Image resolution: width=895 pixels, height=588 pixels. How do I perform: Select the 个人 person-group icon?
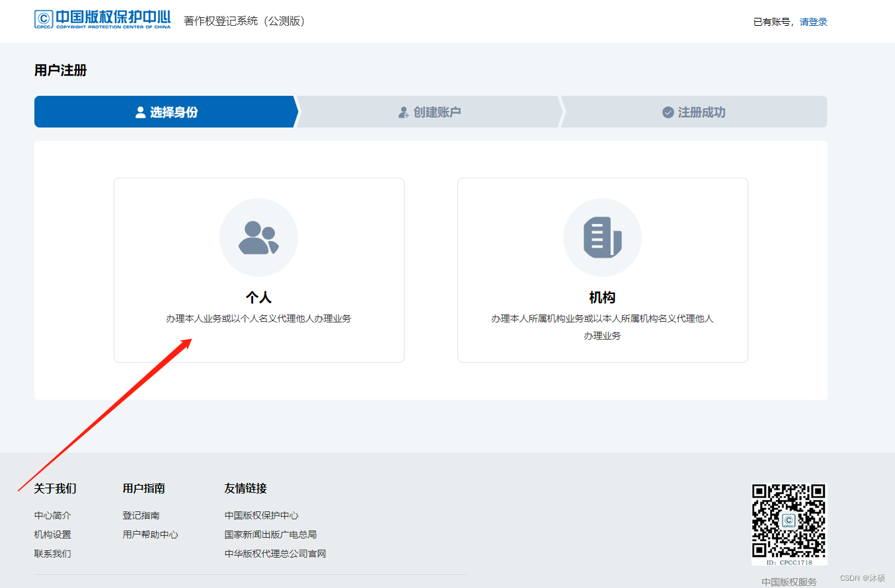258,237
